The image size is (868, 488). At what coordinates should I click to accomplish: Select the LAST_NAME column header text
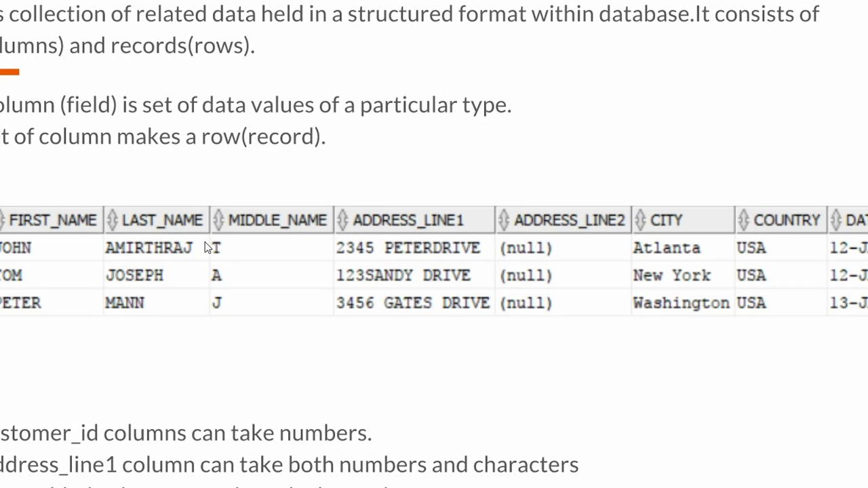click(162, 220)
